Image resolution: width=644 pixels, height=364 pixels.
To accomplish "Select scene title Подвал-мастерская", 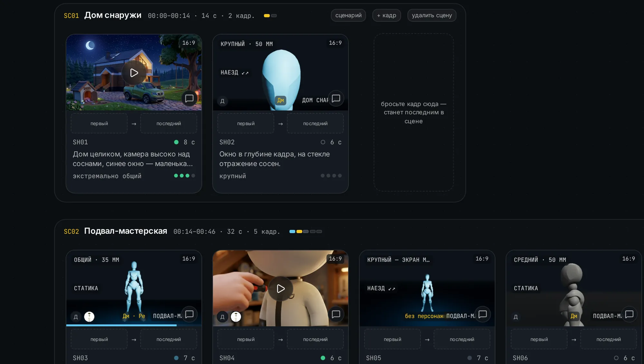I will pos(126,231).
